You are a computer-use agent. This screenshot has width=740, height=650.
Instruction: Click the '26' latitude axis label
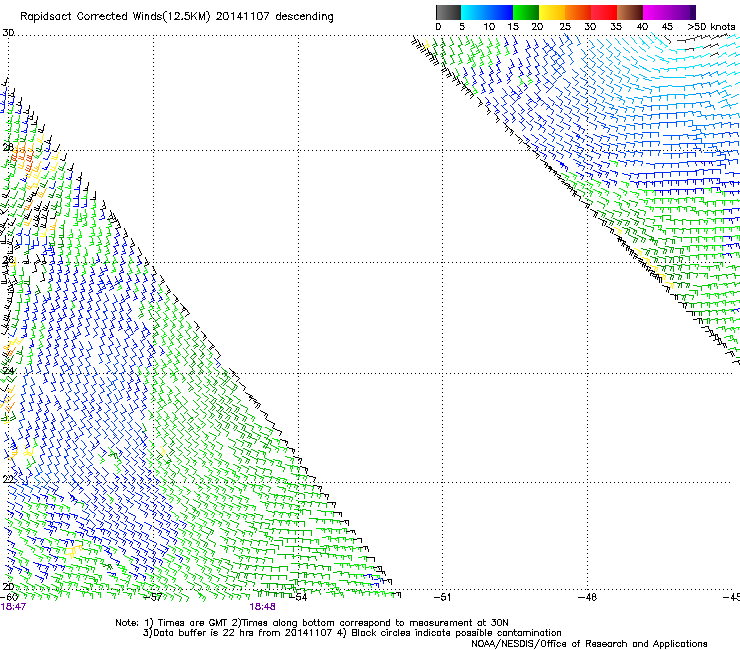(x=8, y=260)
